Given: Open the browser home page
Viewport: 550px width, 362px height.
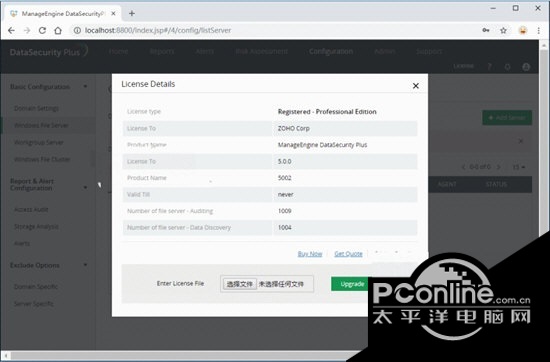Looking at the screenshot, I should pyautogui.click(x=58, y=31).
